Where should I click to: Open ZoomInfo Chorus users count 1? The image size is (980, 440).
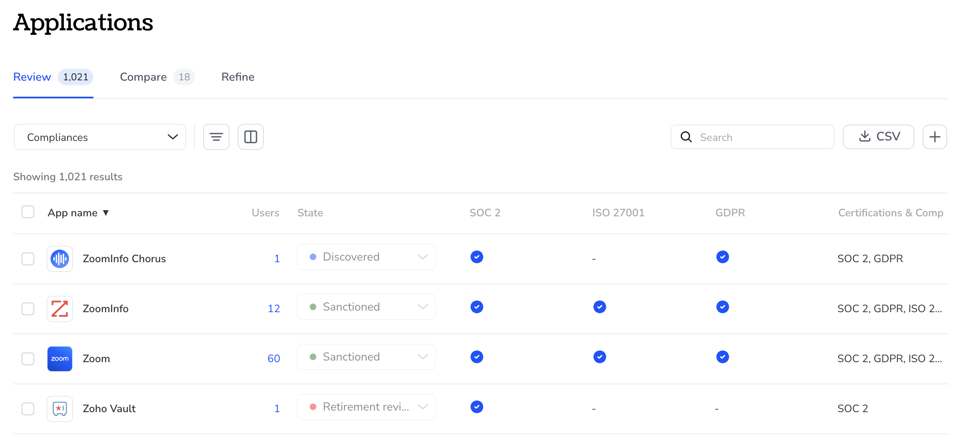[277, 259]
